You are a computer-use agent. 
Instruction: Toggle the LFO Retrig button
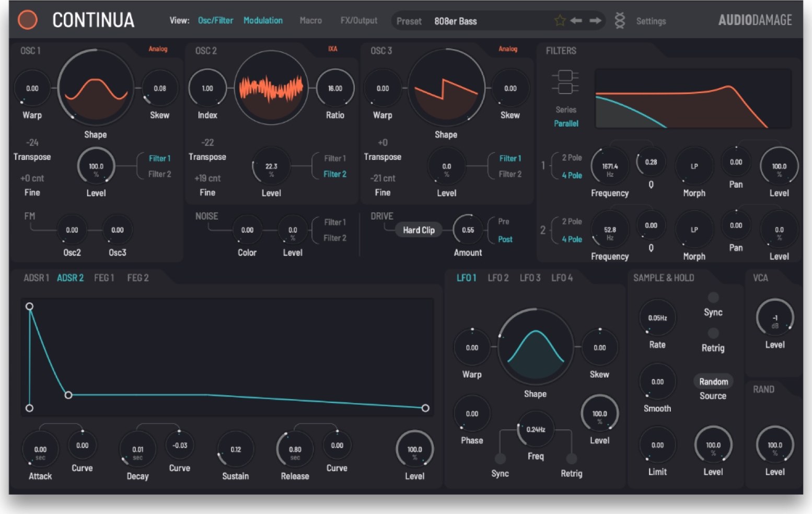(572, 459)
